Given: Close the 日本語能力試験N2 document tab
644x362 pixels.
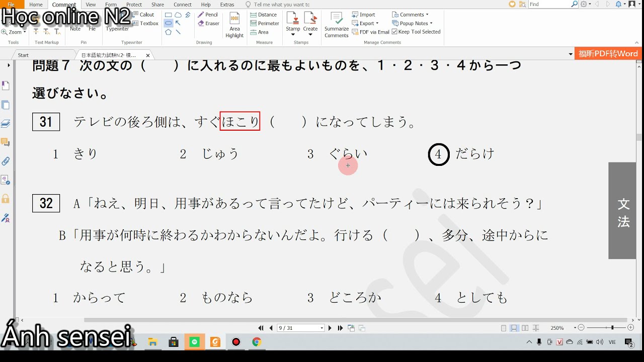Looking at the screenshot, I should (x=148, y=55).
